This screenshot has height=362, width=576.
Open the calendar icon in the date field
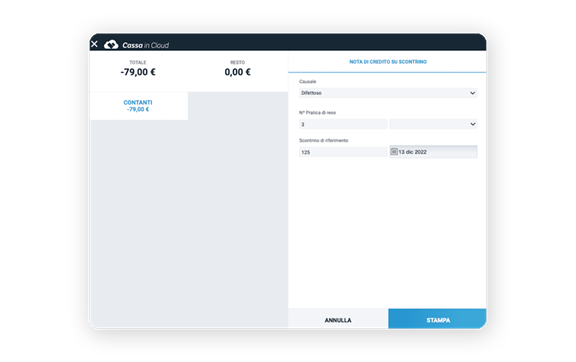[x=394, y=151]
